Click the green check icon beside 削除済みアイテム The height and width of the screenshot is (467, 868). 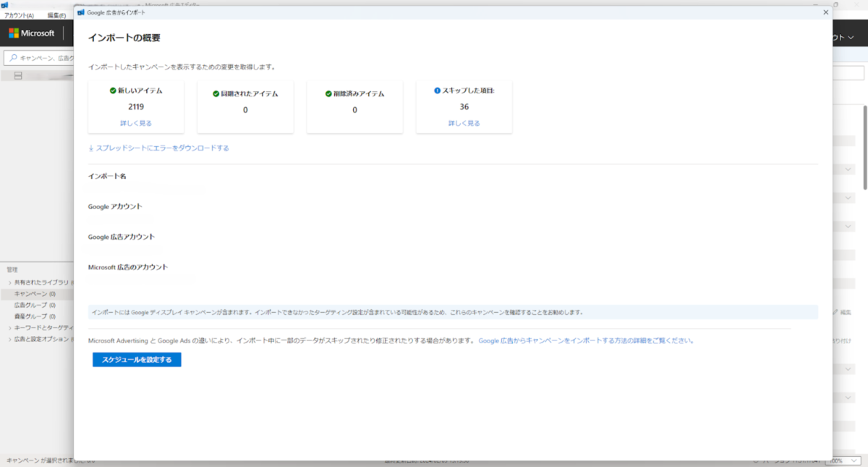click(328, 93)
